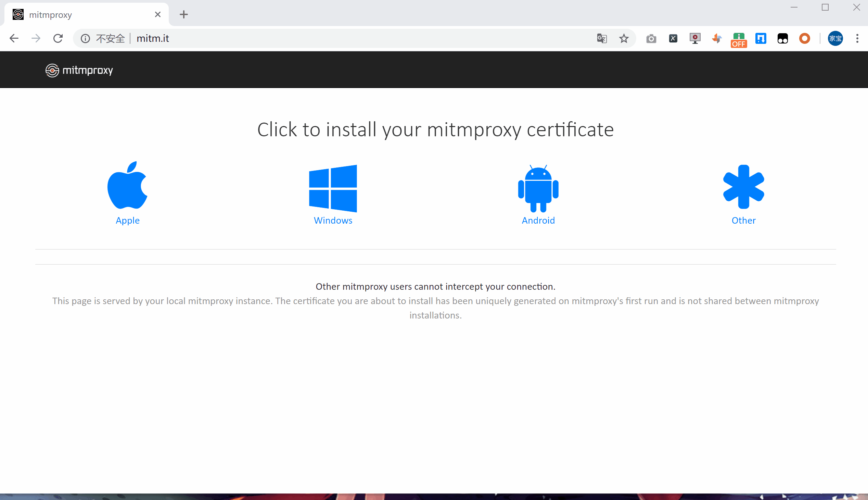868x500 pixels.
Task: Open the orange circle extension icon
Action: coord(804,38)
